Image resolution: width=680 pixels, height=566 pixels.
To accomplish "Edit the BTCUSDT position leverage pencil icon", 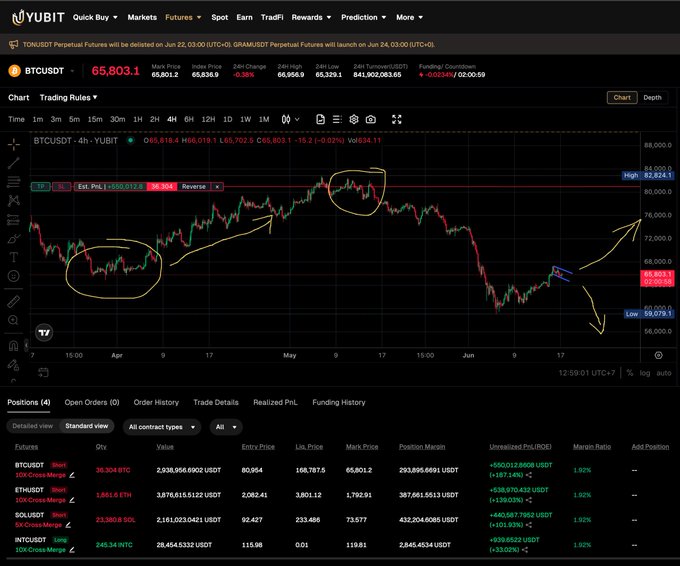I will 72,475.
